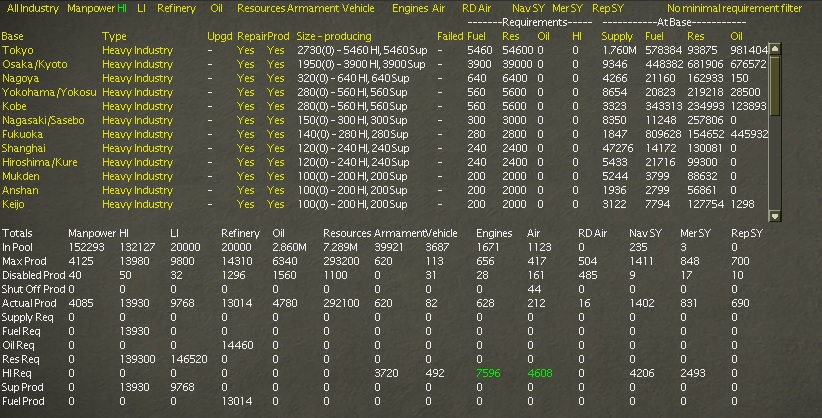This screenshot has width=822, height=418.
Task: Click the green 7596 HI Req value
Action: pyautogui.click(x=488, y=373)
